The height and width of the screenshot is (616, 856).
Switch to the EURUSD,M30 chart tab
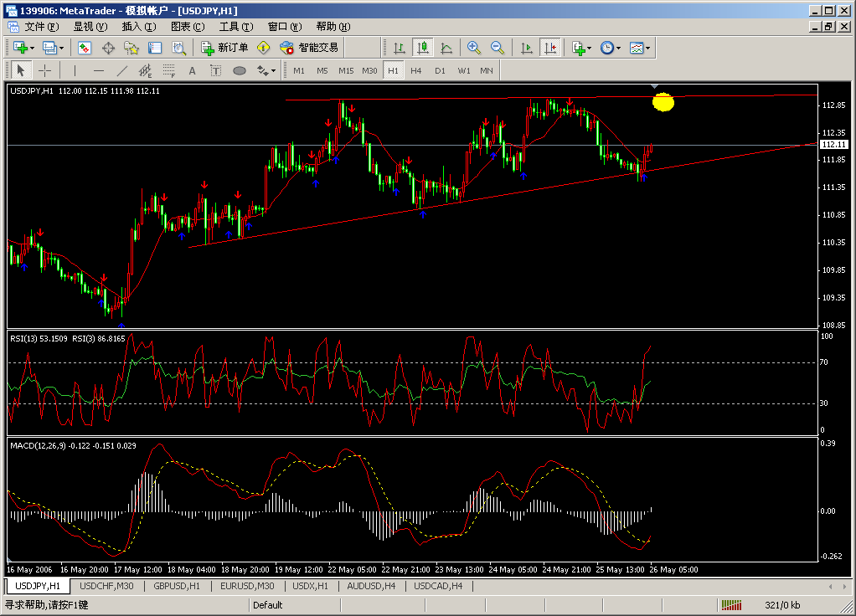(247, 586)
